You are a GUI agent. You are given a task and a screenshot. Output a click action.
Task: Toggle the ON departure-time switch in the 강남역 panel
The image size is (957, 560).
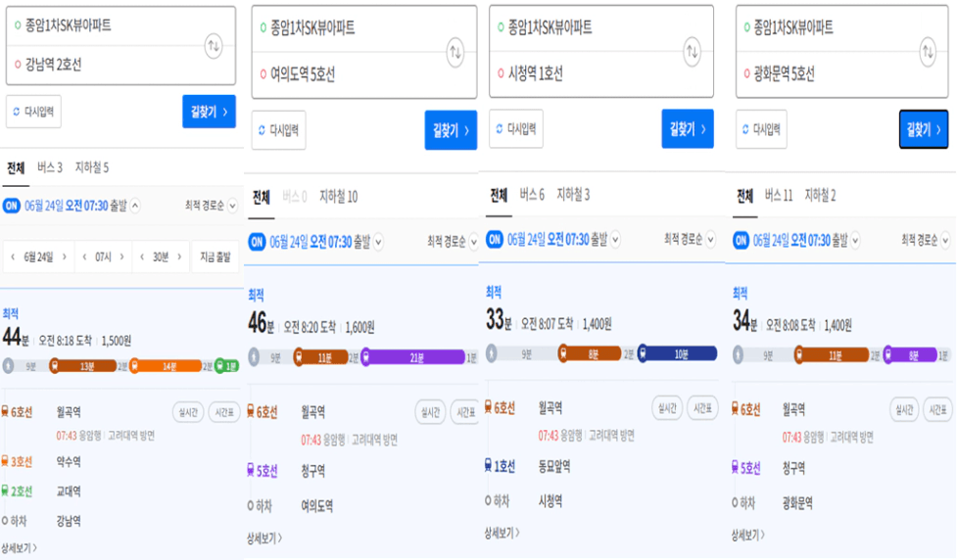[12, 206]
